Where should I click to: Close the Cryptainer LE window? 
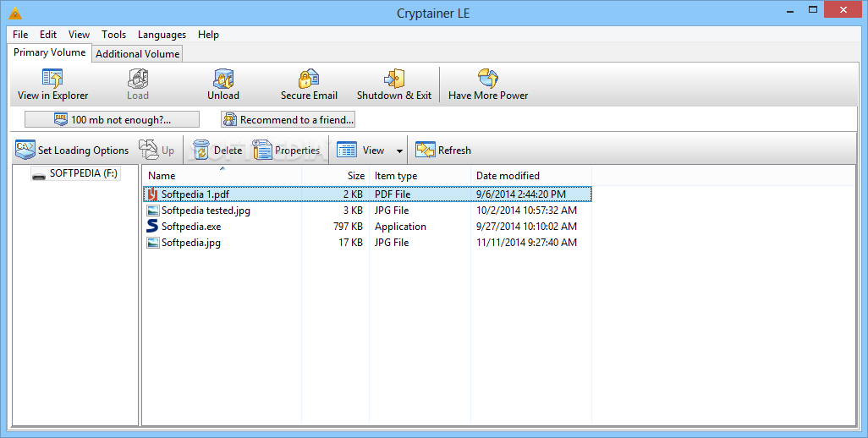click(x=843, y=9)
